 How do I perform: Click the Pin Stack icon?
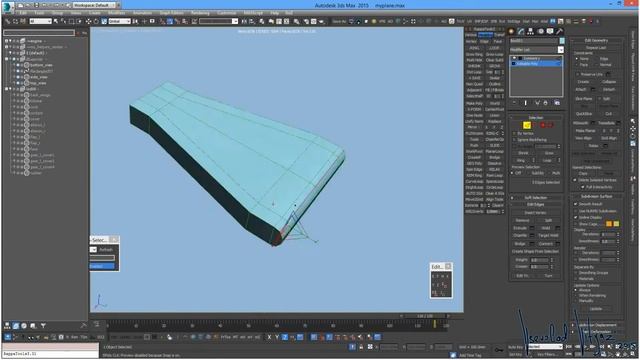click(514, 103)
